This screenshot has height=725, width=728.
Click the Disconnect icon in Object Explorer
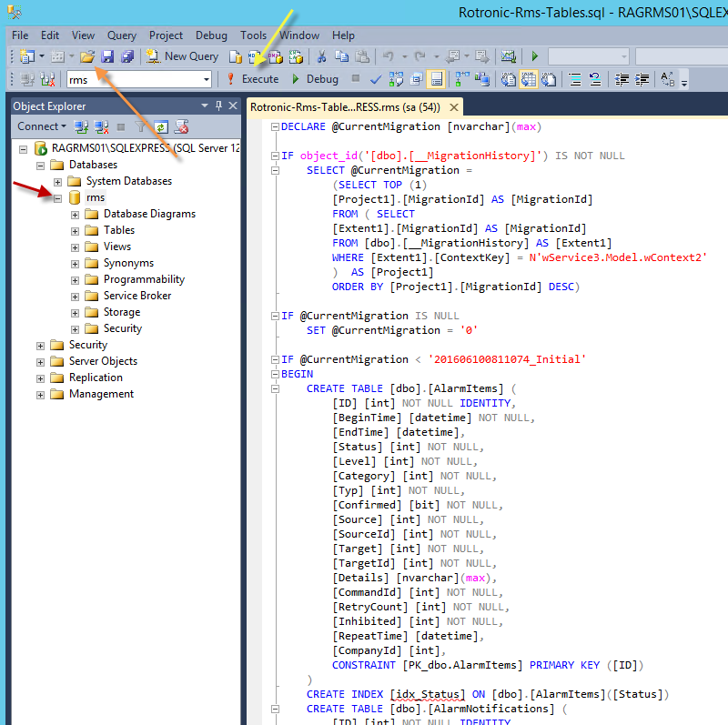tap(101, 126)
